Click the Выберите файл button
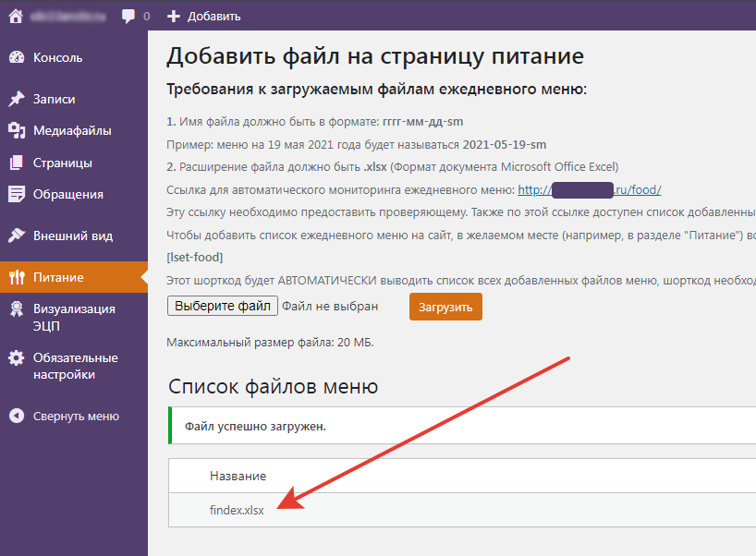Viewport: 756px width, 556px height. 223,306
